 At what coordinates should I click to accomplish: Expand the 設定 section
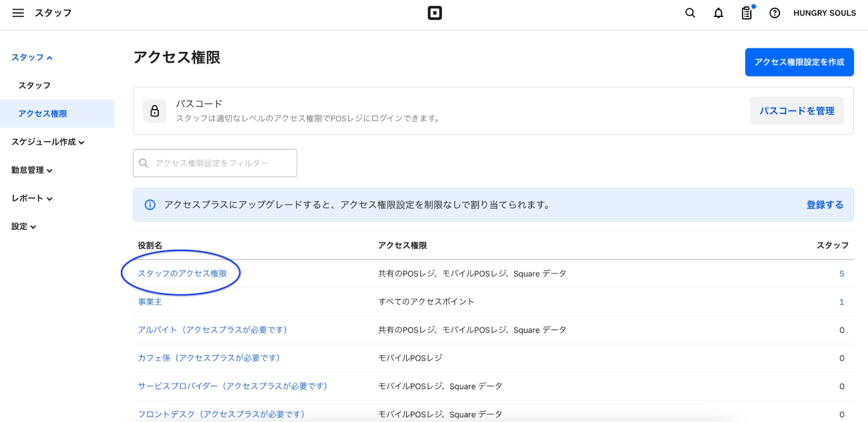pyautogui.click(x=22, y=226)
